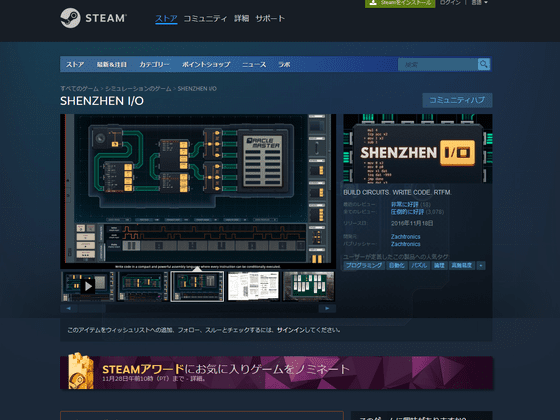Click the search magnifier icon
Viewport: 560px width, 420px height.
(484, 64)
